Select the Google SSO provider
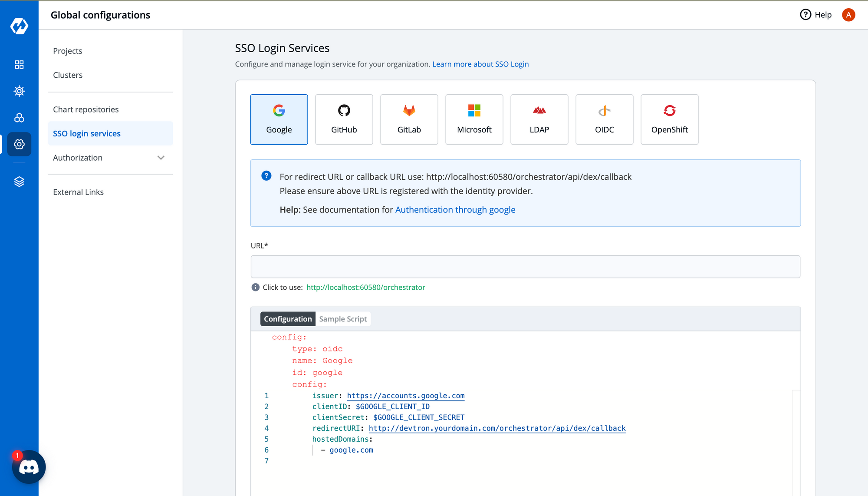This screenshot has height=496, width=868. 279,119
